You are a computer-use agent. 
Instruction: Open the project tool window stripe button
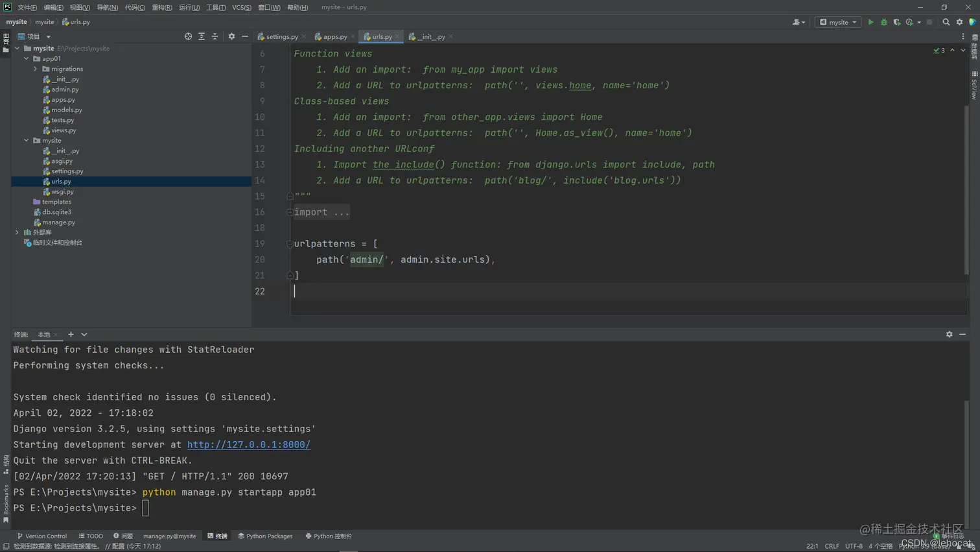[6, 43]
